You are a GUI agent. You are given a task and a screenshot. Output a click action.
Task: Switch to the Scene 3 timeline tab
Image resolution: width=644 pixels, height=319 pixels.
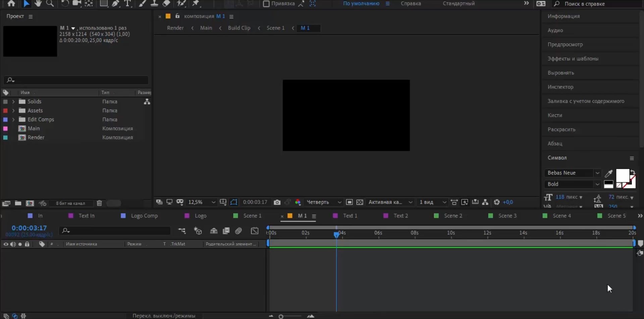point(507,216)
